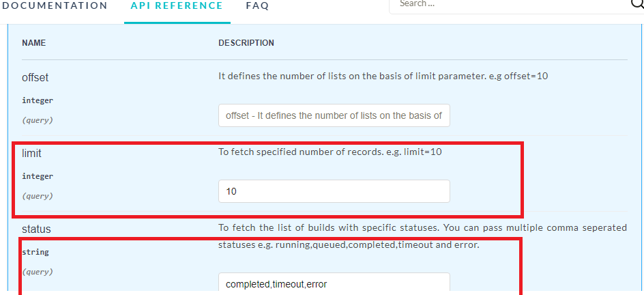Open the Documentation tab
Viewport: 644px width, 295px height.
[55, 5]
